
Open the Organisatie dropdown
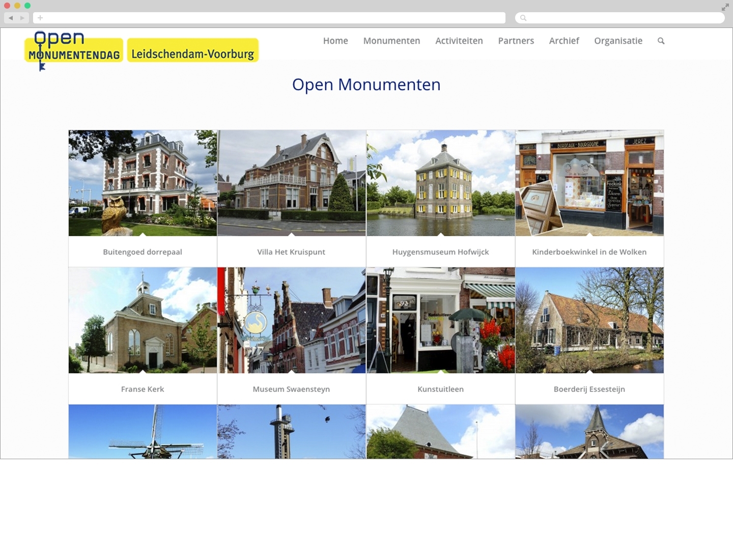[618, 41]
